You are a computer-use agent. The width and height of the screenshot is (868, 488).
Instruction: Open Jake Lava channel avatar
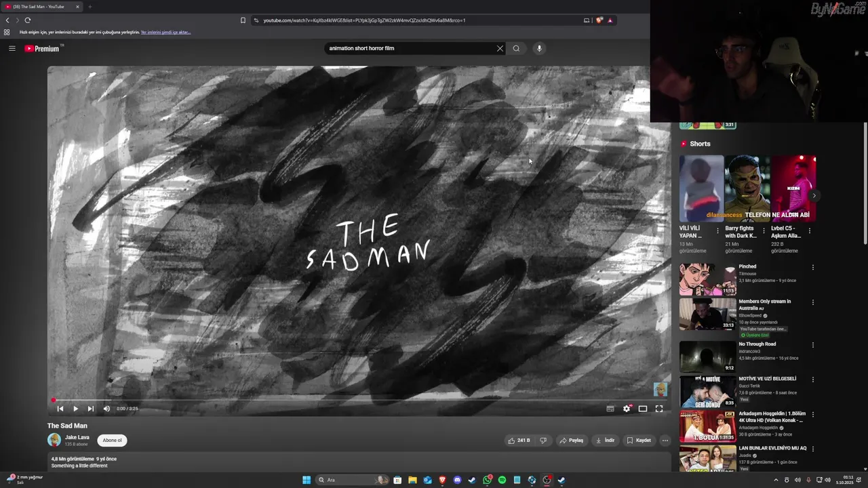(x=54, y=440)
